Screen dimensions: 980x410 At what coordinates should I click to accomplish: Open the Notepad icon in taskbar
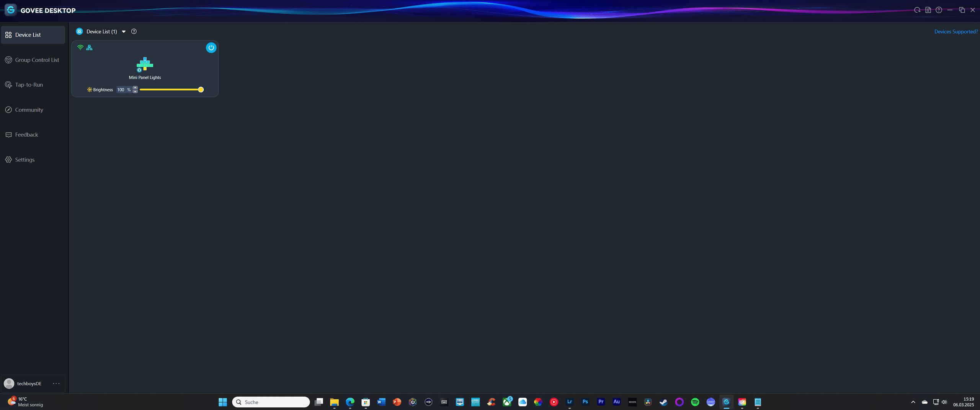click(758, 402)
